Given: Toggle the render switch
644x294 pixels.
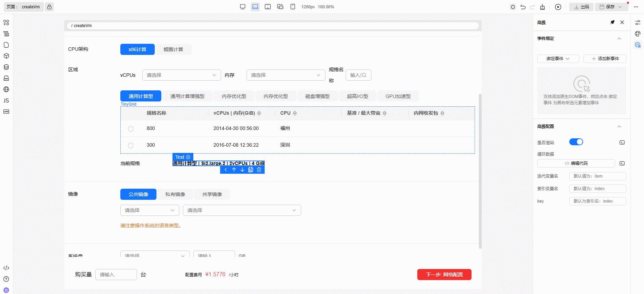Looking at the screenshot, I should point(576,142).
